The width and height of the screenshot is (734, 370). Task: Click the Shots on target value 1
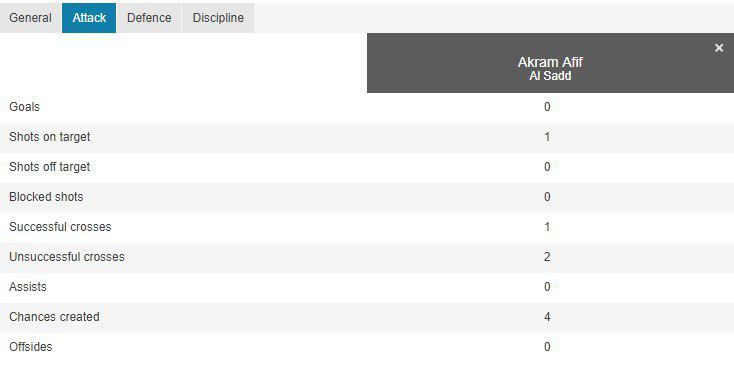tap(547, 137)
